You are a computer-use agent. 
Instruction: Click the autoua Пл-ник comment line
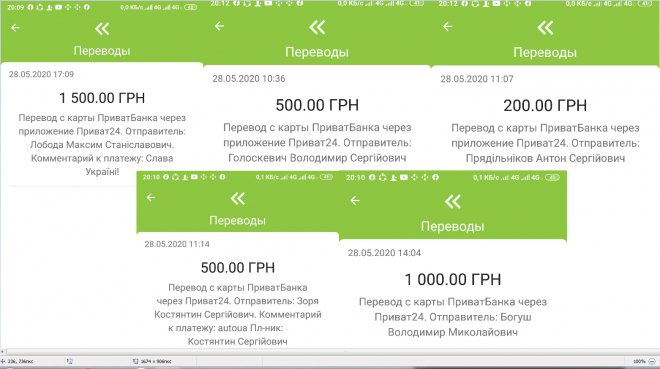pos(227,328)
